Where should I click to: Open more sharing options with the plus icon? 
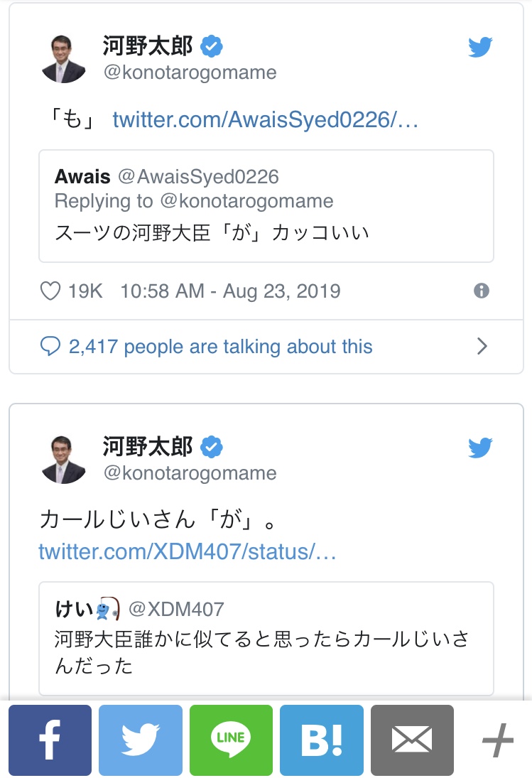pyautogui.click(x=497, y=740)
